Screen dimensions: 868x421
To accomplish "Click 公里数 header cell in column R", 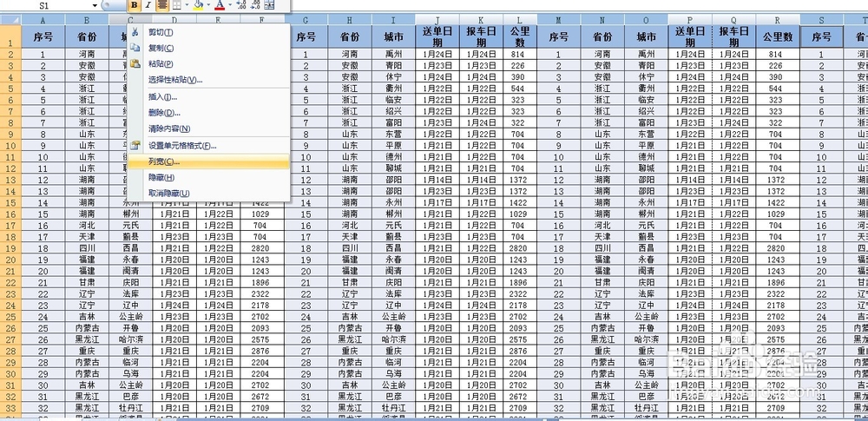I will click(x=777, y=37).
